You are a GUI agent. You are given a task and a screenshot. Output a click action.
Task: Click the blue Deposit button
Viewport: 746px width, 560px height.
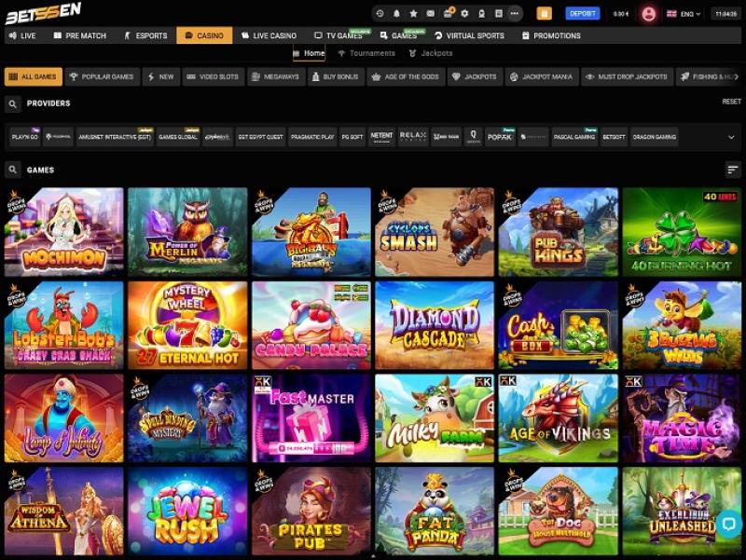pos(583,14)
